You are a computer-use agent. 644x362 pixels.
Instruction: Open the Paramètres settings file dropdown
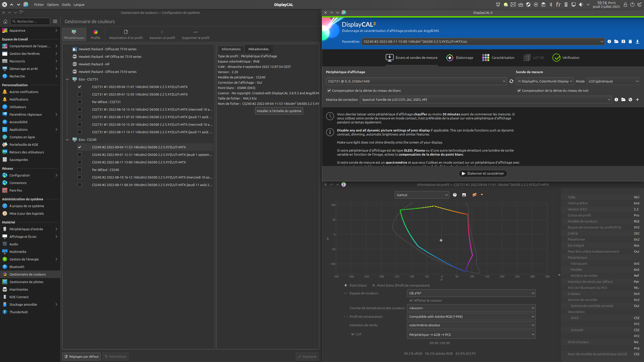(483, 41)
